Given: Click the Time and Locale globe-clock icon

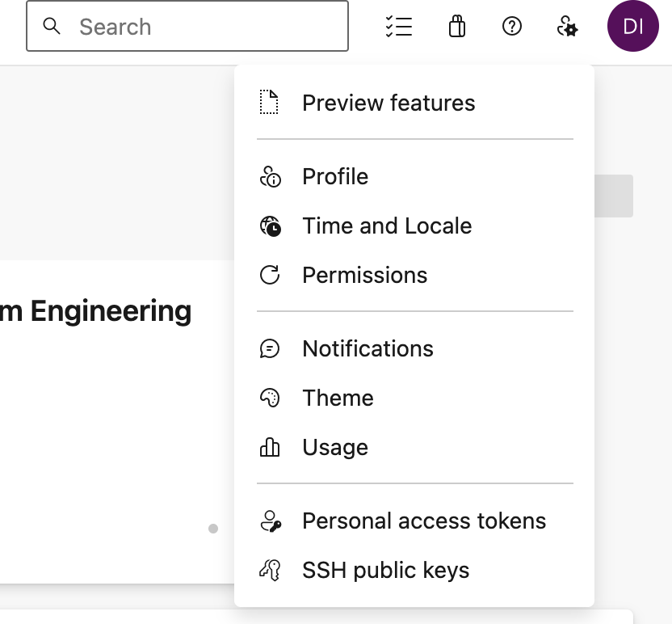Looking at the screenshot, I should tap(271, 226).
